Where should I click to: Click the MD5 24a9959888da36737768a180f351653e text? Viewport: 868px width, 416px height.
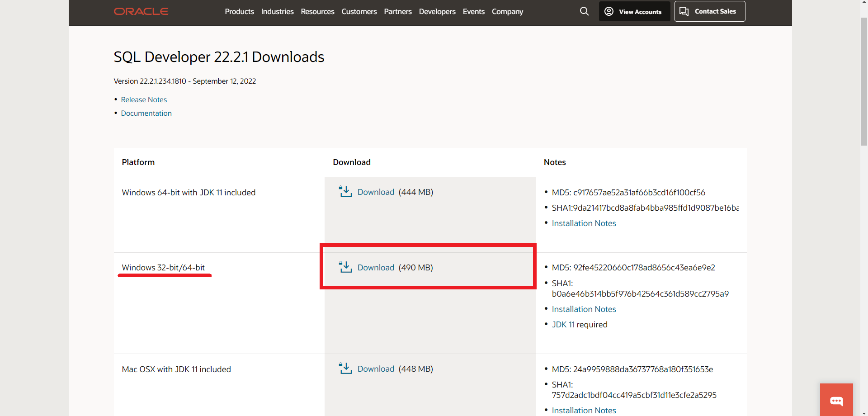pos(632,369)
